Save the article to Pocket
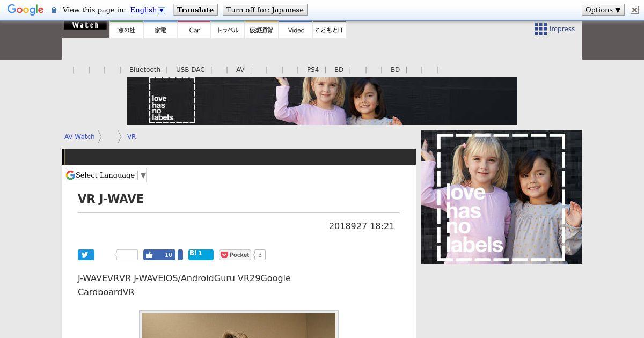The image size is (644, 338). pyautogui.click(x=235, y=255)
